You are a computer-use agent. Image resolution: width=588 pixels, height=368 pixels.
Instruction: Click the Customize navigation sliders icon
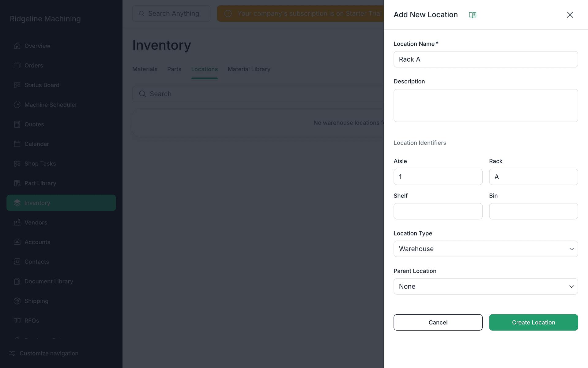(x=12, y=353)
